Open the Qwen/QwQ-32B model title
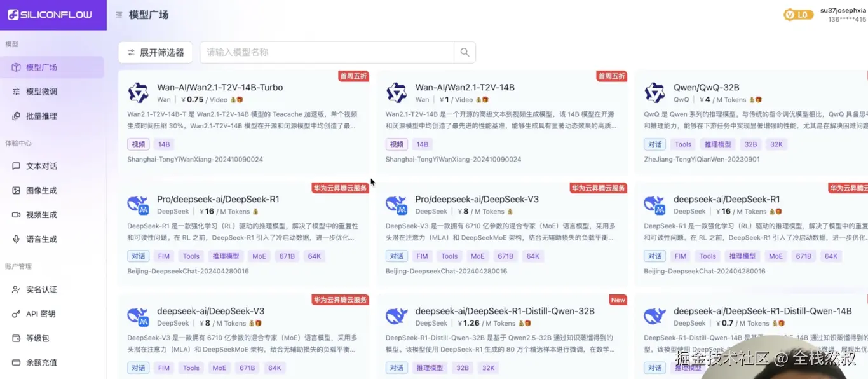Image resolution: width=868 pixels, height=379 pixels. pyautogui.click(x=707, y=87)
